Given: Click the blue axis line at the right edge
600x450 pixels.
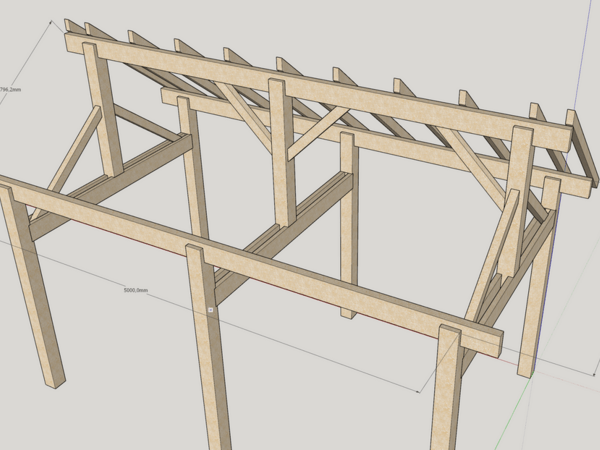Looking at the screenshot, I should [x=583, y=60].
